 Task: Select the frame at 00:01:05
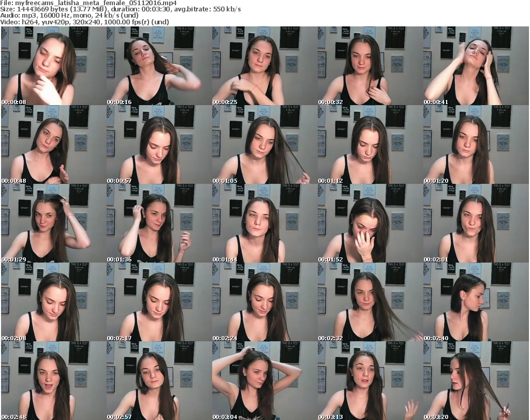point(264,144)
